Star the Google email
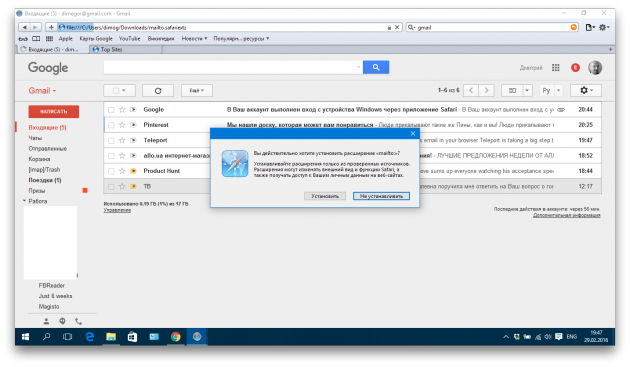This screenshot has height=367, width=630. point(122,109)
